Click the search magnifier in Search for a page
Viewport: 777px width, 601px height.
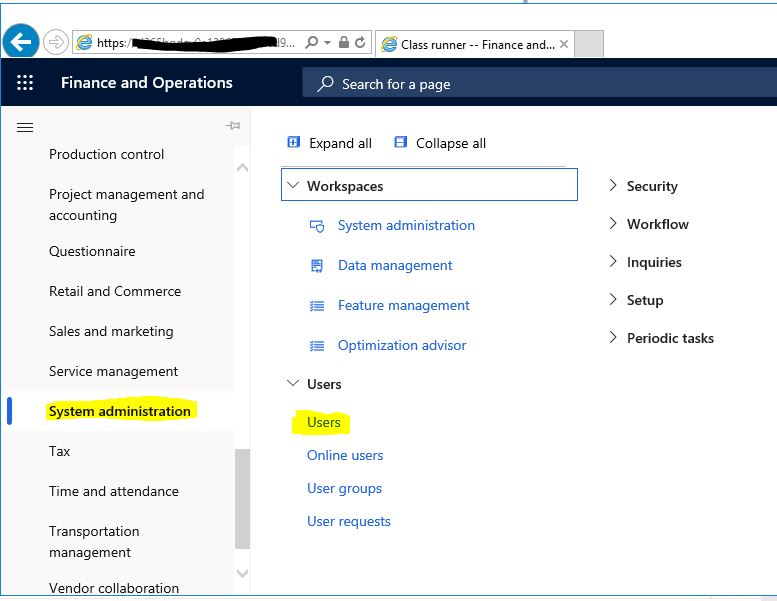pos(325,84)
